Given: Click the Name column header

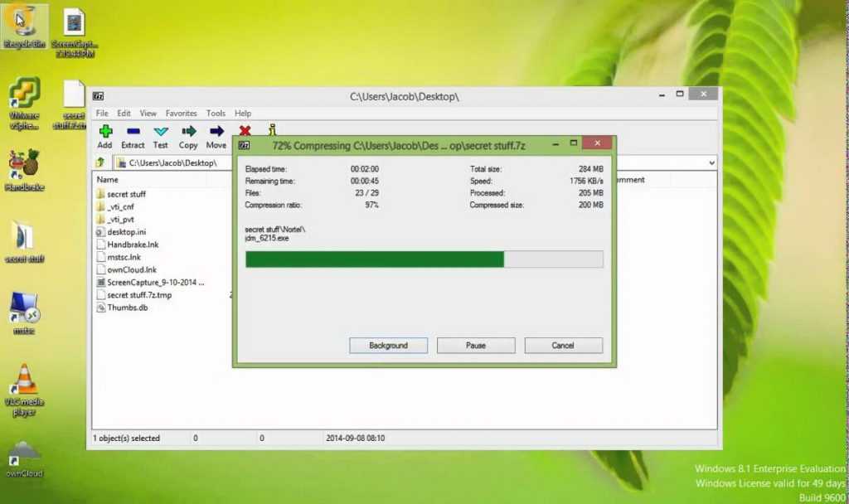Looking at the screenshot, I should tap(108, 180).
